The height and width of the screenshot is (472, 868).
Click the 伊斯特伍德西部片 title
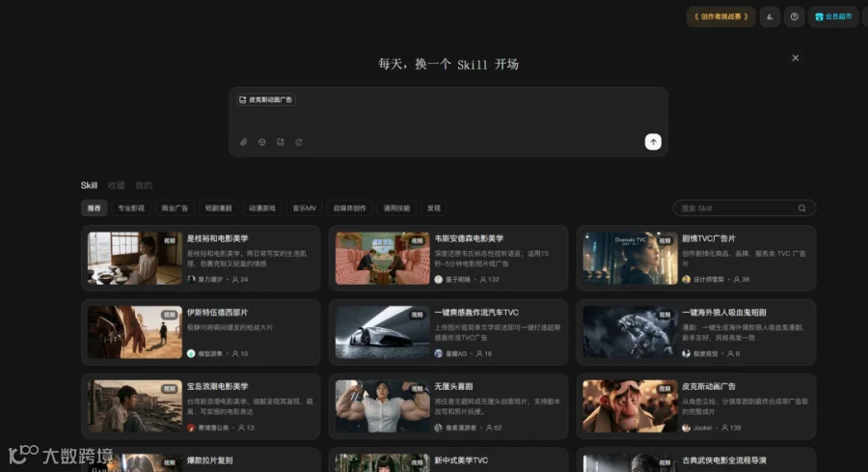218,313
